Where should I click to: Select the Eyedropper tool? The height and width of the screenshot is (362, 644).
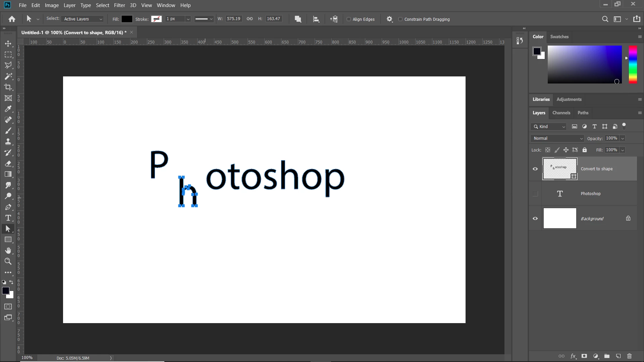(8, 109)
